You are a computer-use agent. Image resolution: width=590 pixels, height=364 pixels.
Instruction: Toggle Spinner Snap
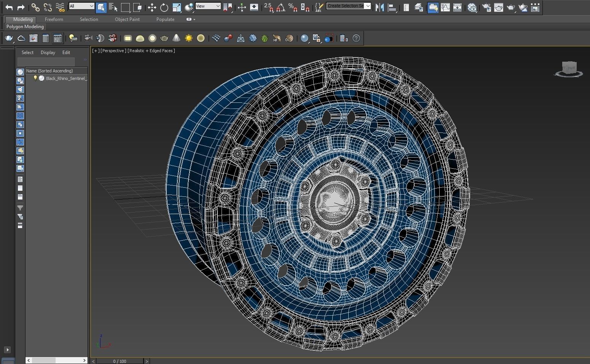(305, 7)
